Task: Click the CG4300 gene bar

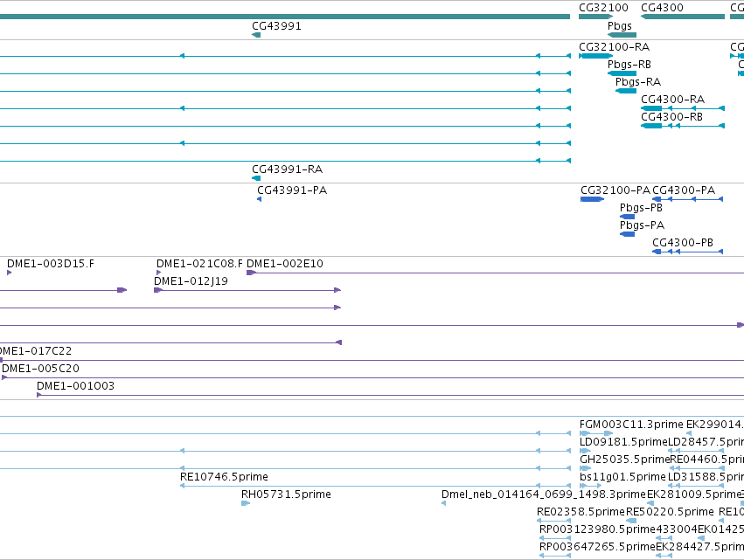Action: point(683,17)
